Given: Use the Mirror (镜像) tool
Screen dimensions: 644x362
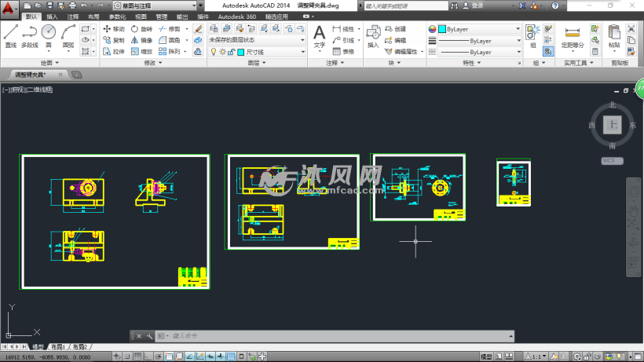Looking at the screenshot, I should coord(141,40).
